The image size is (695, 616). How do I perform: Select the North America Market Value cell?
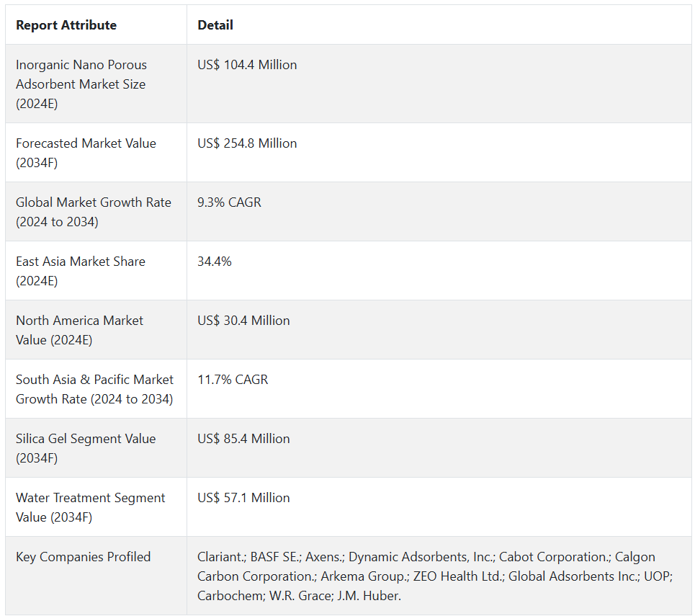79,330
